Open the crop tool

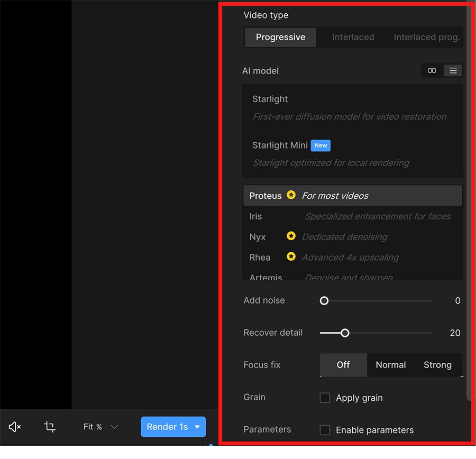(50, 426)
